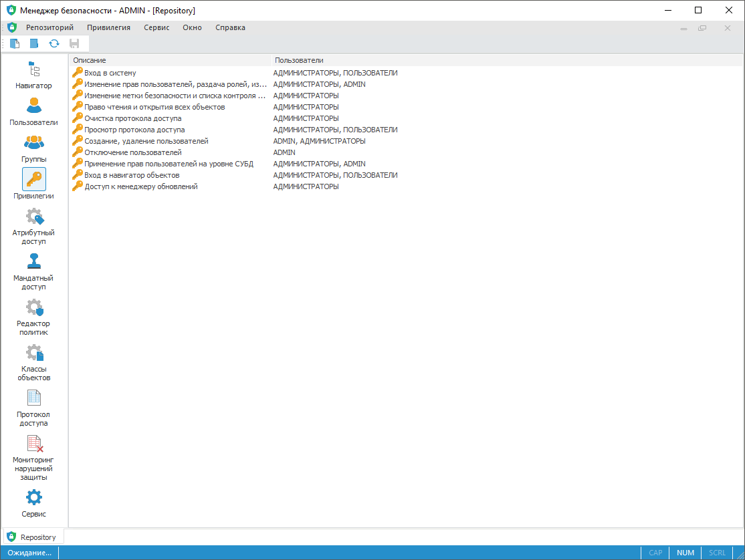745x560 pixels.
Task: Click the NUM indicator in status bar
Action: pyautogui.click(x=685, y=553)
